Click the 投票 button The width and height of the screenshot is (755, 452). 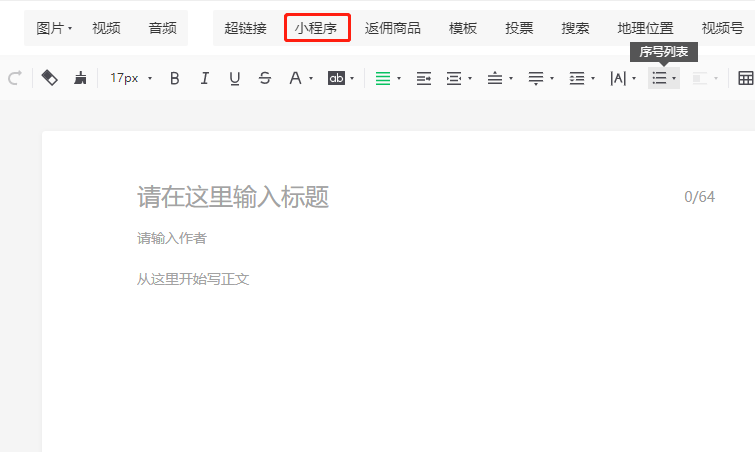519,28
